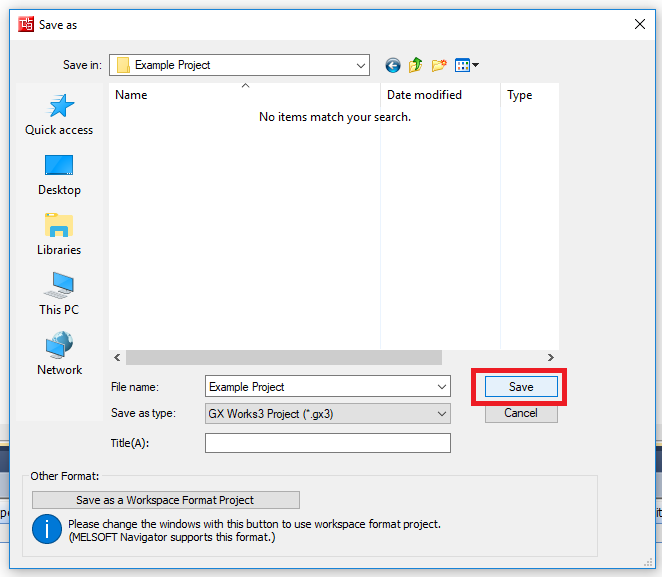Image resolution: width=662 pixels, height=577 pixels.
Task: Sort by the Type column header
Action: pos(519,95)
